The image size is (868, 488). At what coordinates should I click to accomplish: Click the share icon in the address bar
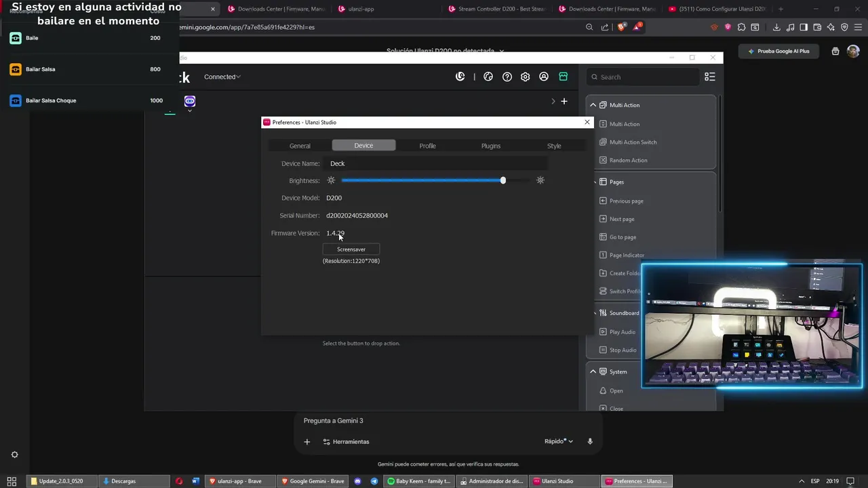click(x=604, y=27)
